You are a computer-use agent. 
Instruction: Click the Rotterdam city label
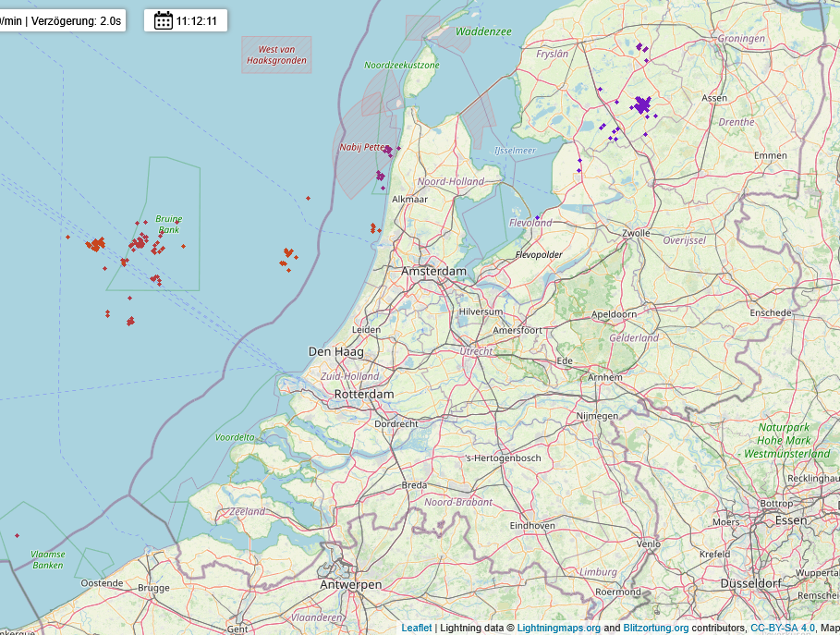coord(364,394)
